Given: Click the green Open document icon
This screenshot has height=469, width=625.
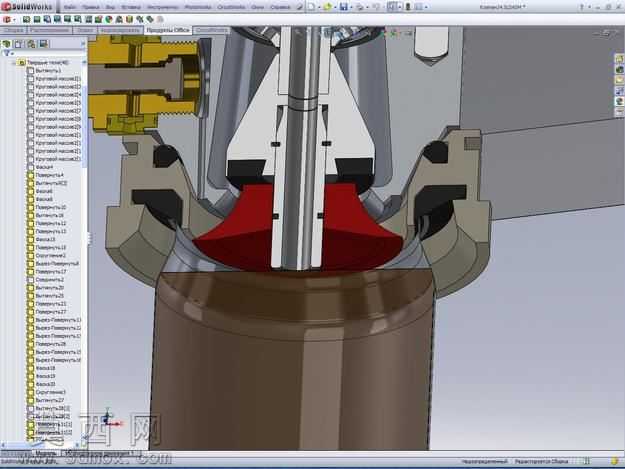Looking at the screenshot, I should pos(328,6).
